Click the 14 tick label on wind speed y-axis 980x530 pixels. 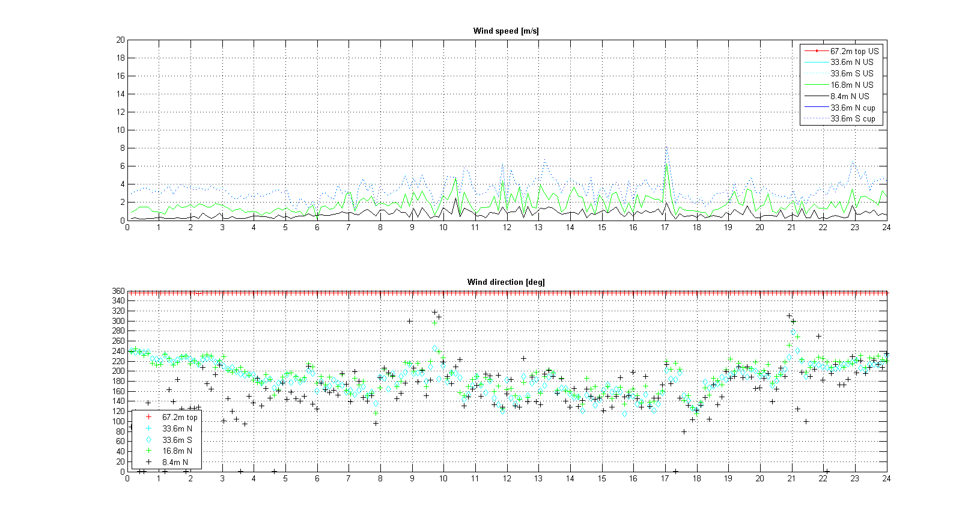pos(121,94)
